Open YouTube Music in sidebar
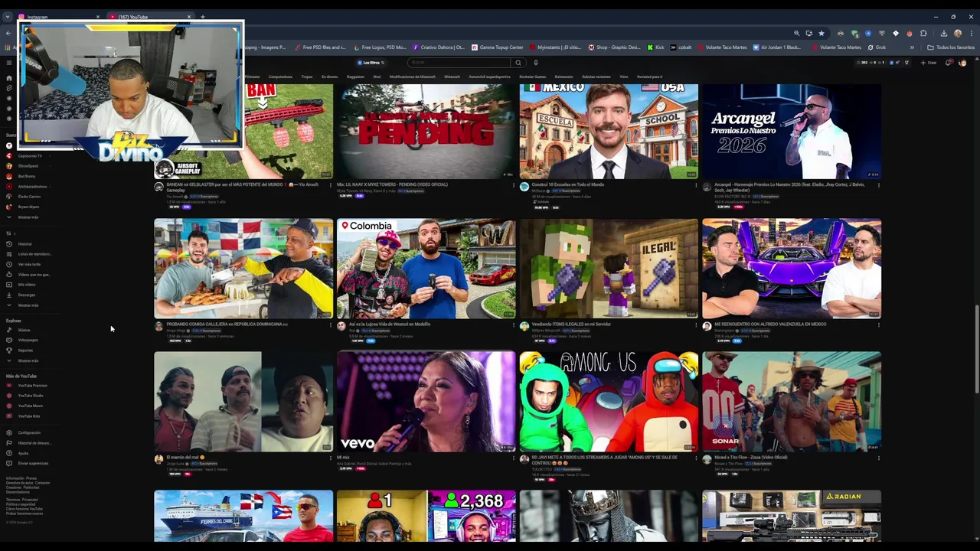Image resolution: width=980 pixels, height=551 pixels. [31, 406]
